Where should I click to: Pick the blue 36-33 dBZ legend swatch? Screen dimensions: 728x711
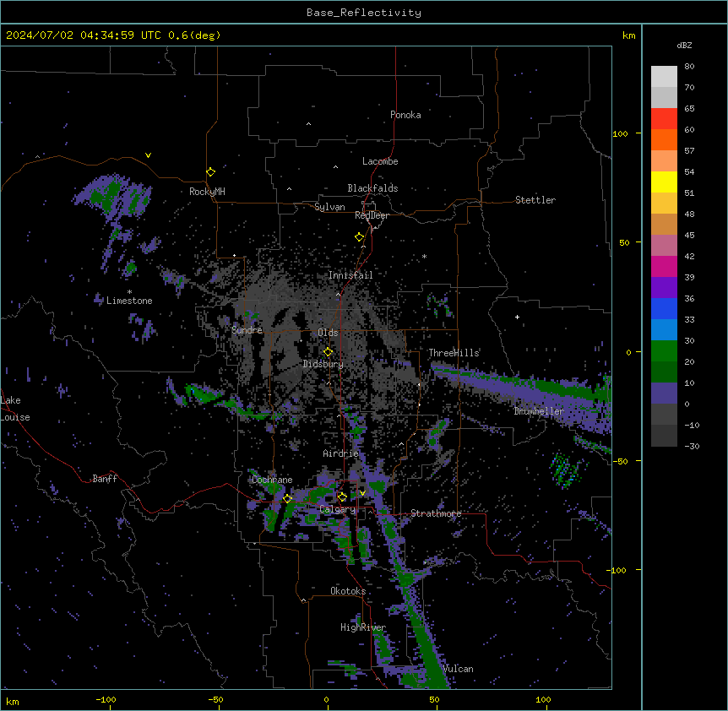click(664, 308)
